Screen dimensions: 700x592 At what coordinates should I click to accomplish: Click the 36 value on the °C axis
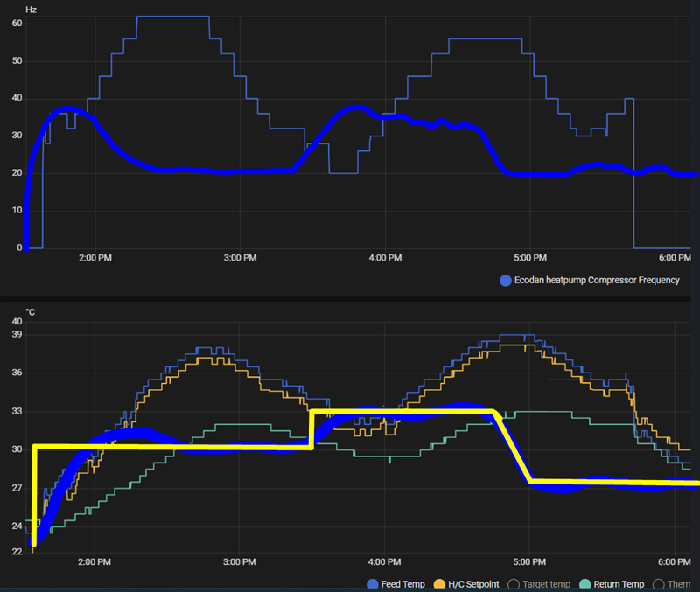[17, 373]
